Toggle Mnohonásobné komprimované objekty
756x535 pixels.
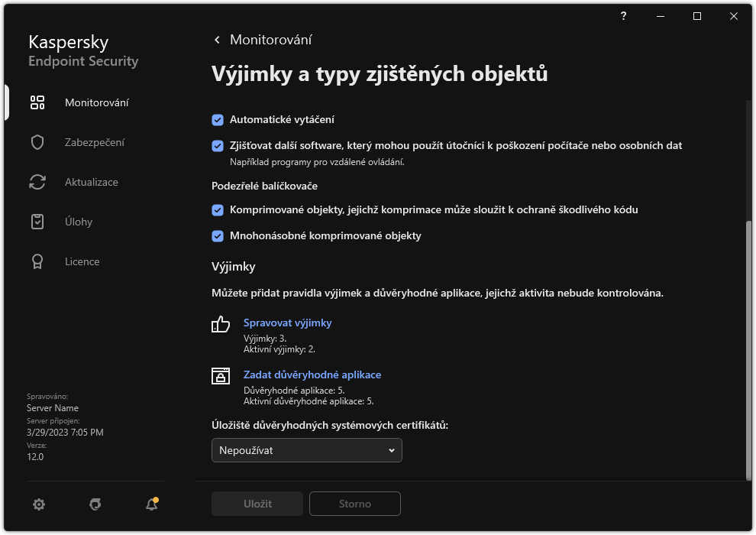click(217, 236)
